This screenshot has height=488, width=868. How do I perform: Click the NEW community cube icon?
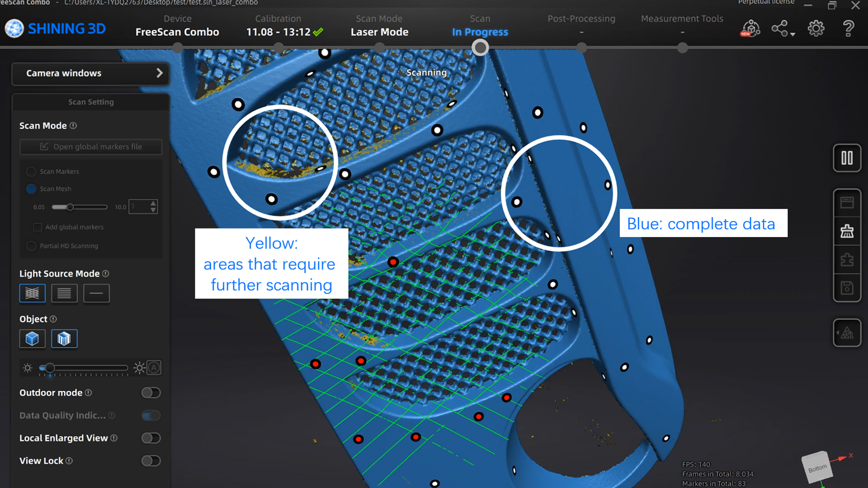coord(750,28)
